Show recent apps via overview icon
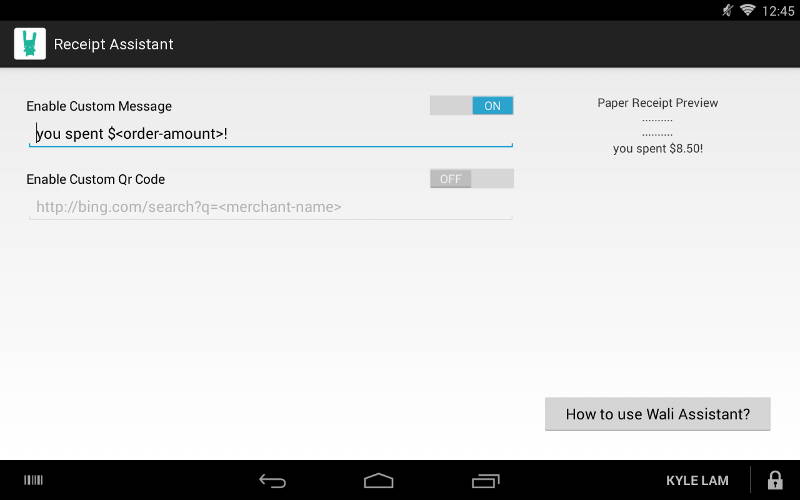The height and width of the screenshot is (500, 800). [x=485, y=481]
